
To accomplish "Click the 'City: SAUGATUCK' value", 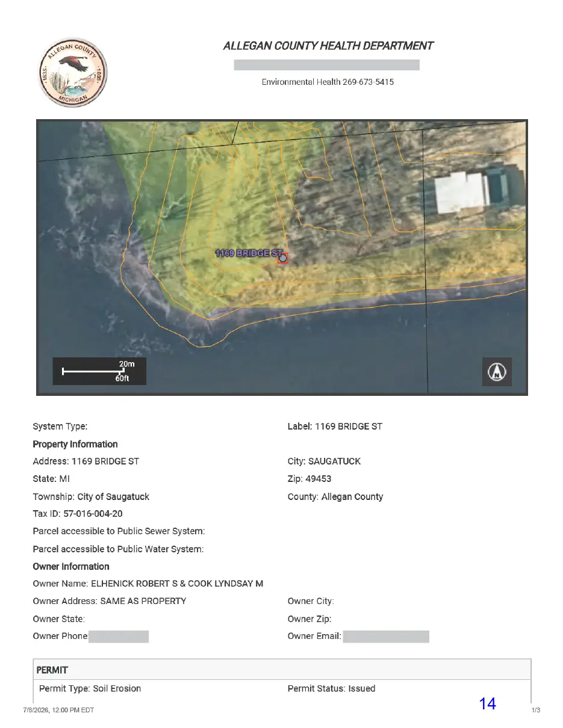I will click(324, 461).
